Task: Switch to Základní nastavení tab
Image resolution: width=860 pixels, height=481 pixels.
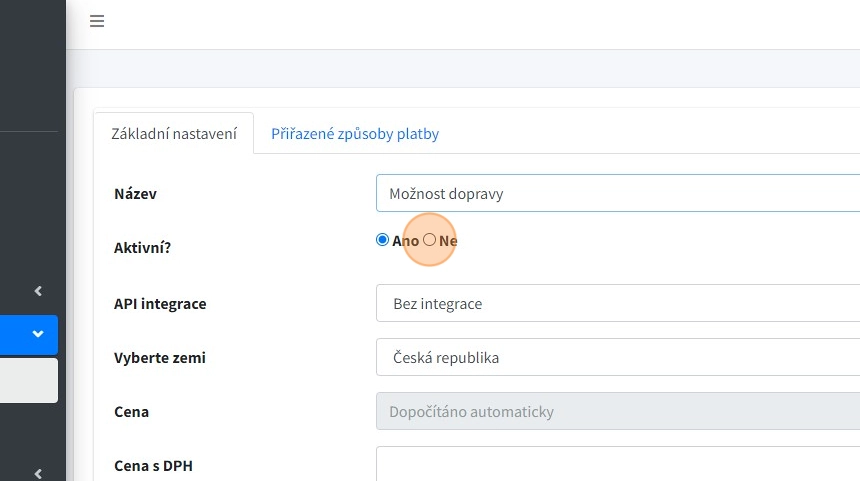Action: (x=174, y=133)
